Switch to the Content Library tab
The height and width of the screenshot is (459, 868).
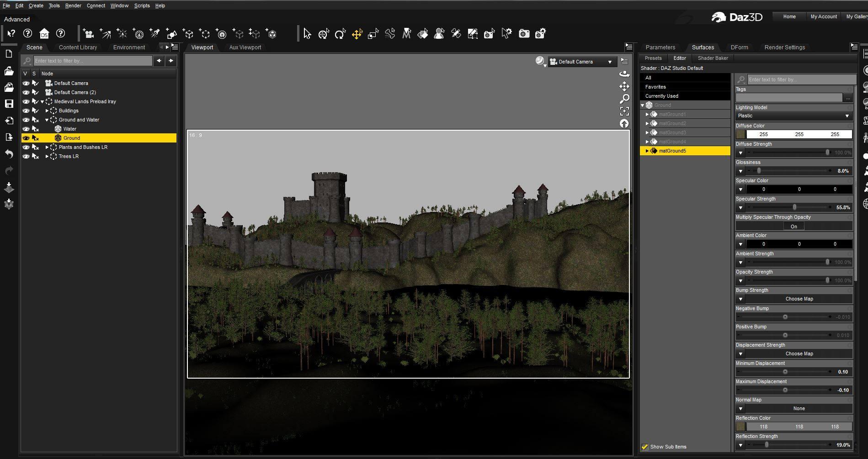[x=78, y=47]
